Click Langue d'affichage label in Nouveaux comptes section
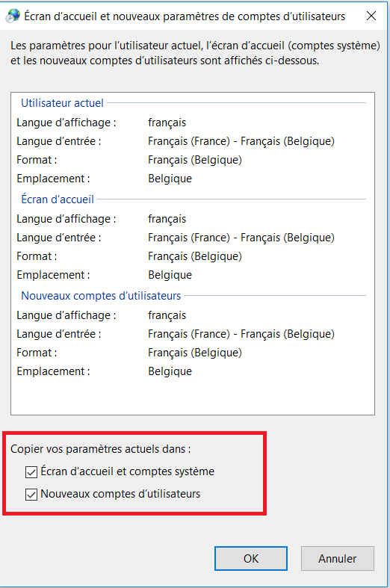This screenshot has width=390, height=588. pos(66,315)
